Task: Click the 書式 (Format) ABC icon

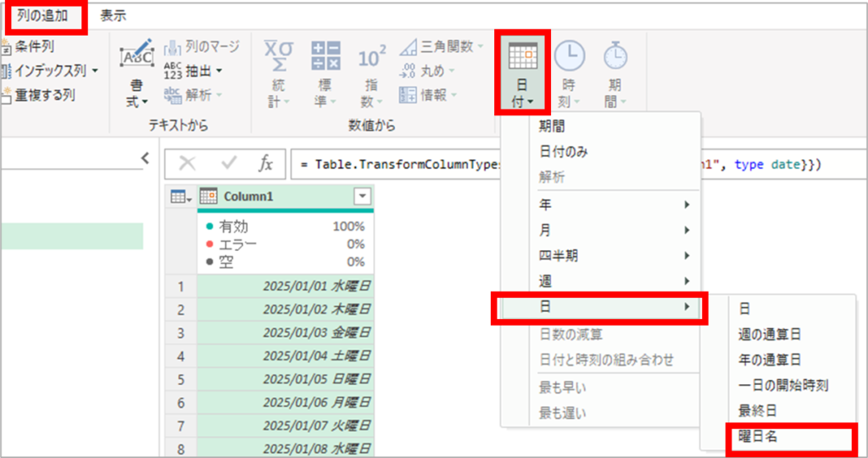Action: click(x=136, y=58)
